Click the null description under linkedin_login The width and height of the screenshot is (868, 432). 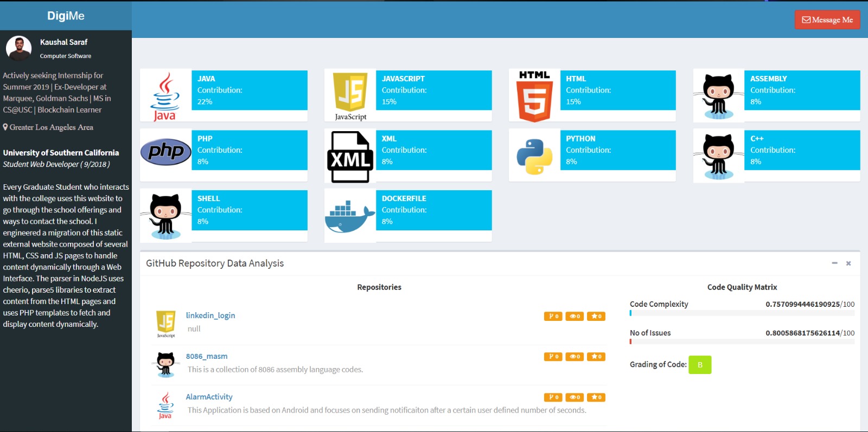tap(194, 329)
